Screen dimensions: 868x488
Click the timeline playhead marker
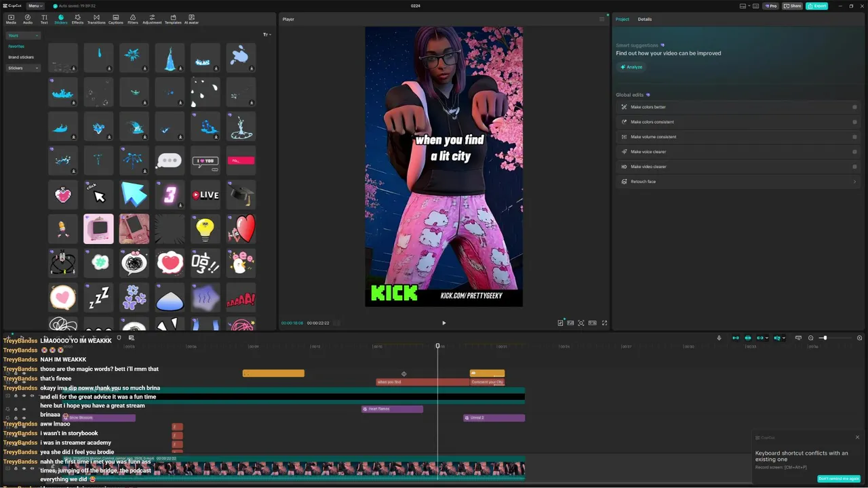click(x=438, y=346)
